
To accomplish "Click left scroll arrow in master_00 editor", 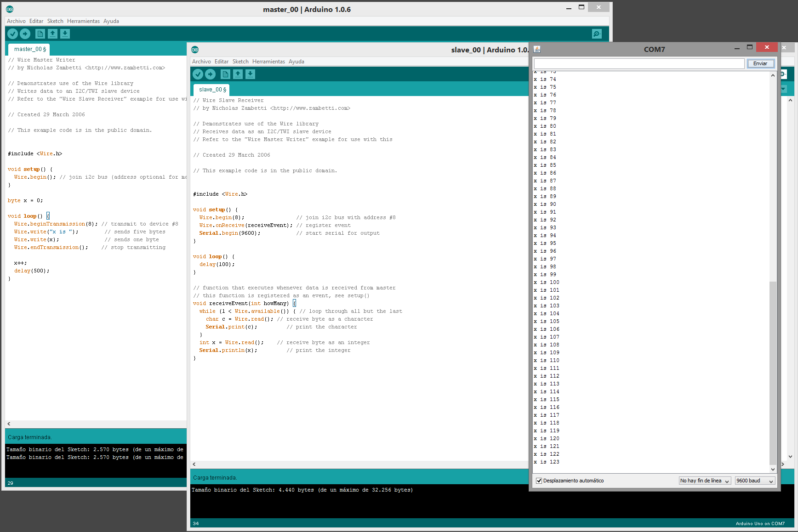I will pos(9,424).
